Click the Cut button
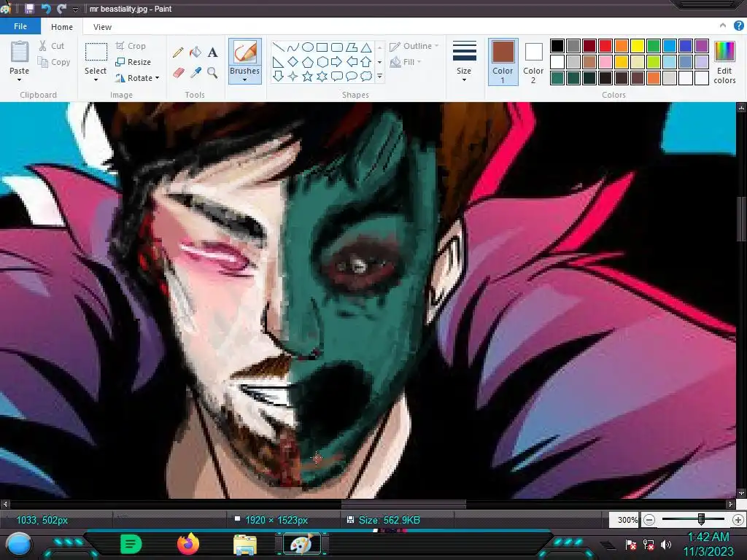The image size is (747, 560). click(52, 46)
